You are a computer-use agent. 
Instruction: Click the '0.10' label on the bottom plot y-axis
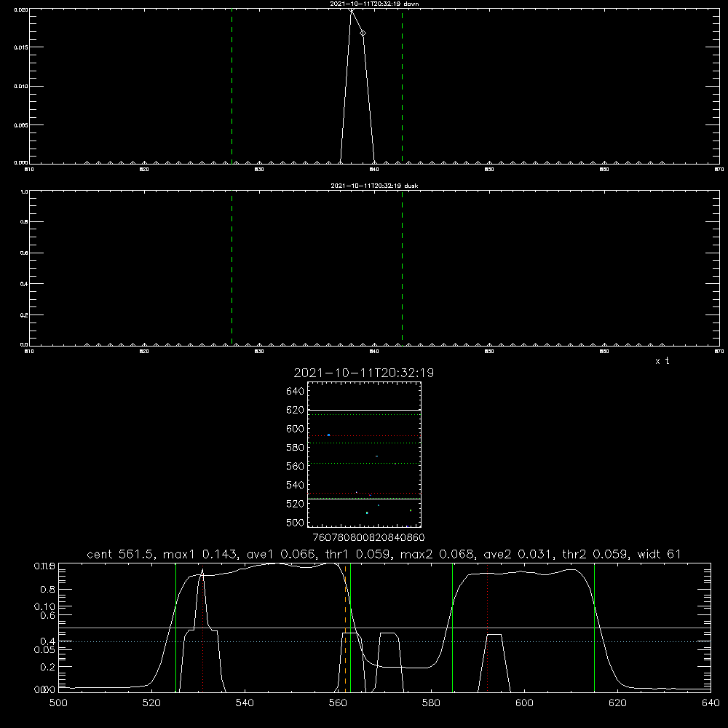pyautogui.click(x=44, y=607)
